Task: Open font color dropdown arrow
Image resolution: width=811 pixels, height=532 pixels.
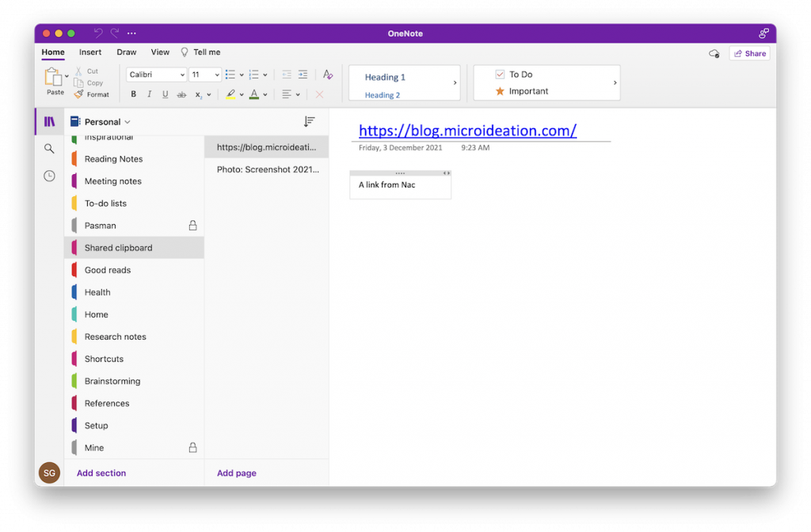Action: (265, 95)
